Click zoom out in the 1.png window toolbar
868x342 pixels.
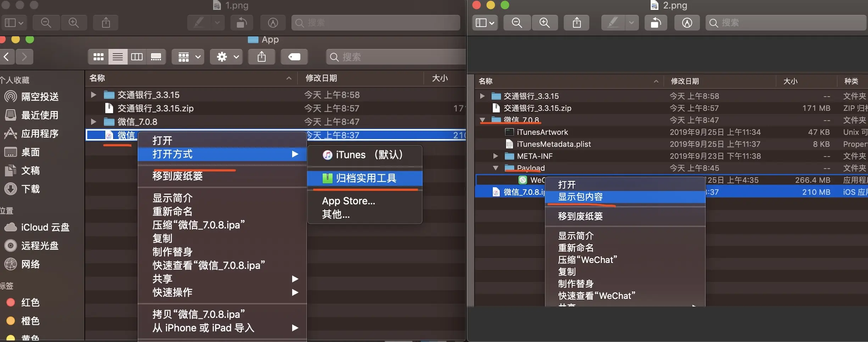[x=46, y=23]
